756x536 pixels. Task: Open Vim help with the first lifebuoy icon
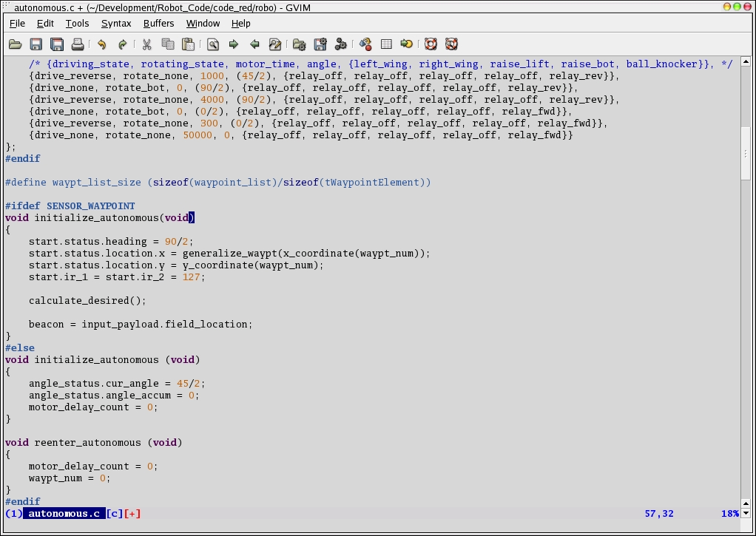tap(431, 44)
